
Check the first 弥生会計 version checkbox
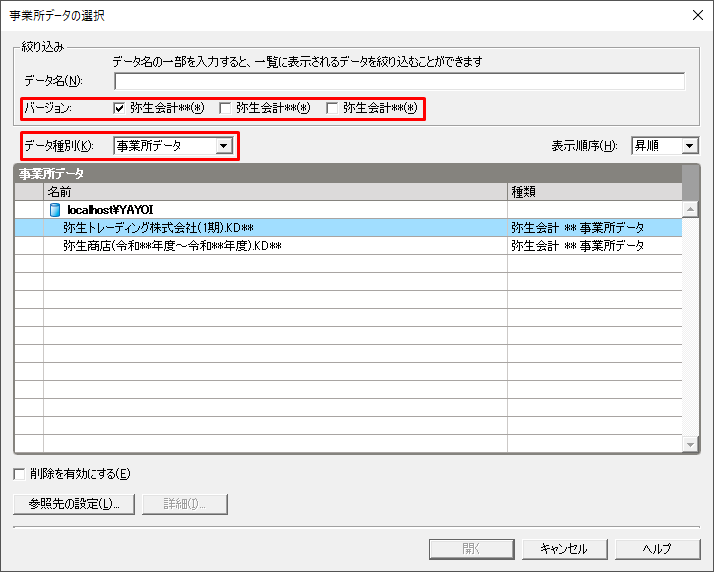point(119,108)
